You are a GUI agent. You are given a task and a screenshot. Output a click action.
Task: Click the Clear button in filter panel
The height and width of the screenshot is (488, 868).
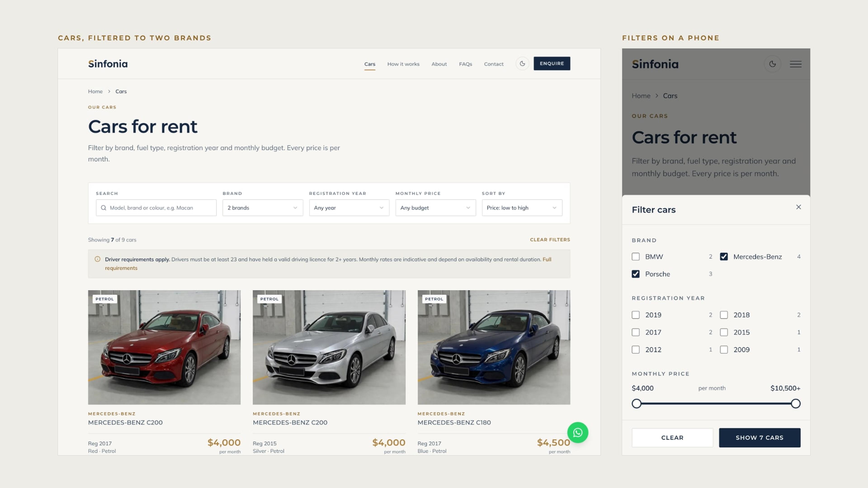(672, 437)
